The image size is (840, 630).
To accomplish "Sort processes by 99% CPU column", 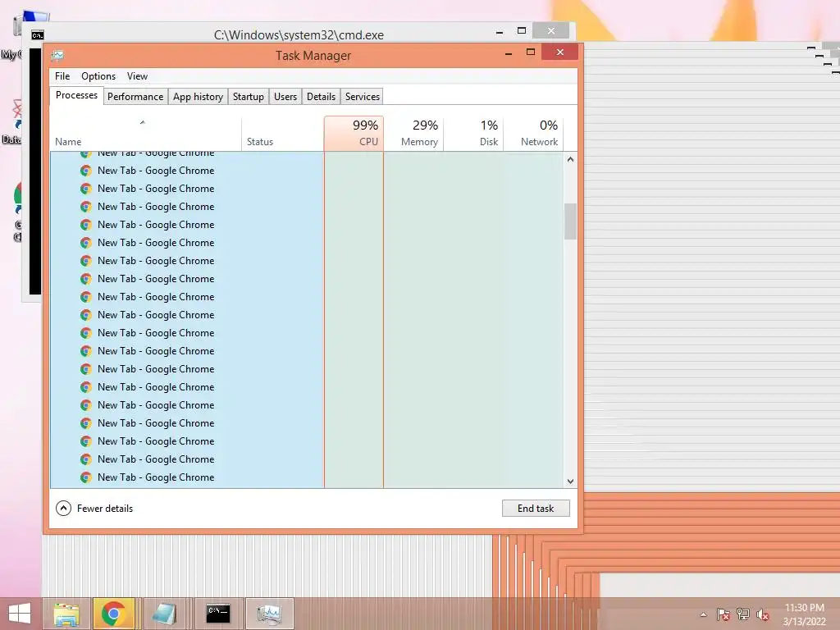I will 354,134.
